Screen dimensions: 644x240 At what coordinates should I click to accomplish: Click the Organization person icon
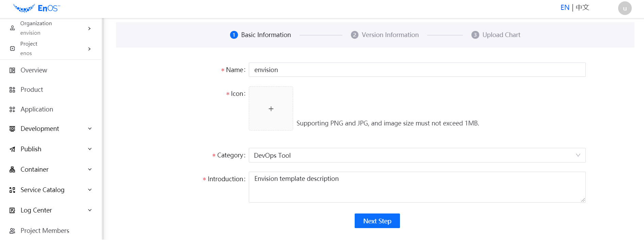coord(13,28)
